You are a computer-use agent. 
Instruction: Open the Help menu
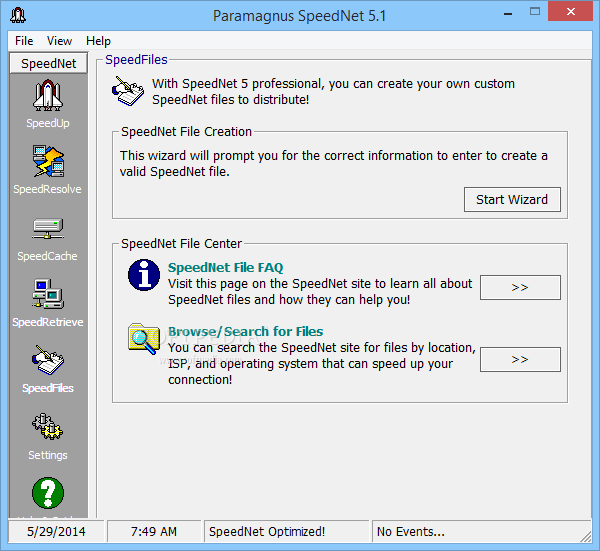coord(98,41)
